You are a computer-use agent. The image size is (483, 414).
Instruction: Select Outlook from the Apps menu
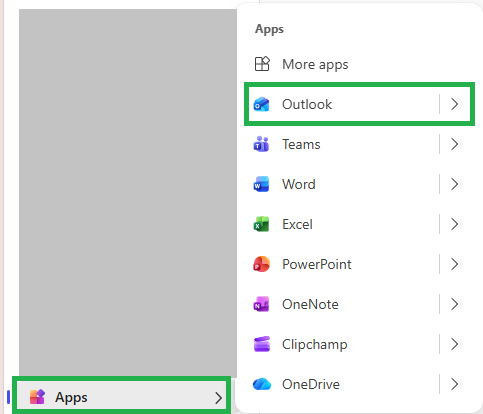[x=307, y=104]
